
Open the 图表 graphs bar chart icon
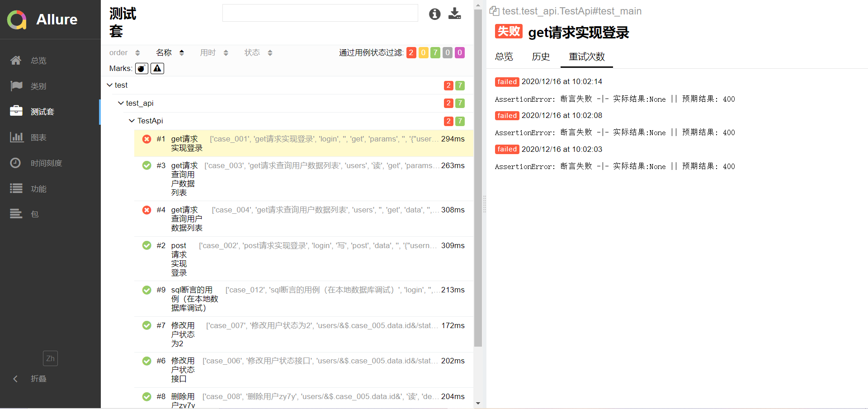pyautogui.click(x=17, y=137)
